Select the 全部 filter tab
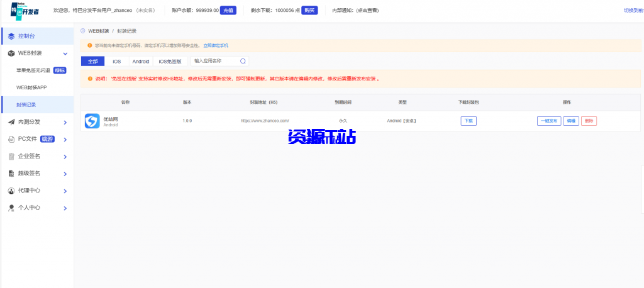Viewport: 644px width, 288px height. tap(93, 61)
